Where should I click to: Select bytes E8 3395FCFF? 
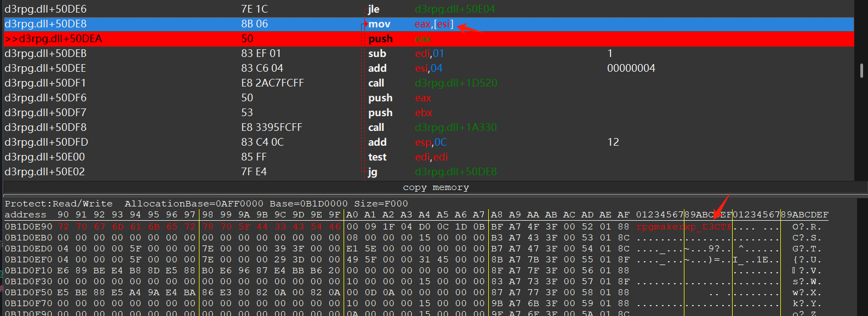point(272,128)
